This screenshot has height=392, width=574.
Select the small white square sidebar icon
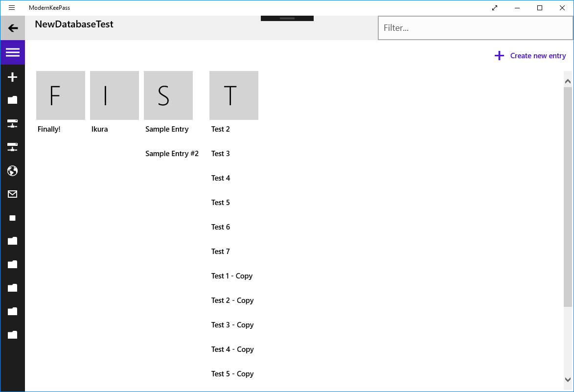(13, 218)
